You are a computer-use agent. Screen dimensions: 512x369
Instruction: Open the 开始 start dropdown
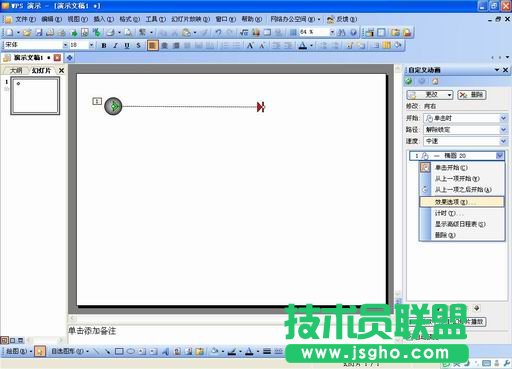(465, 118)
